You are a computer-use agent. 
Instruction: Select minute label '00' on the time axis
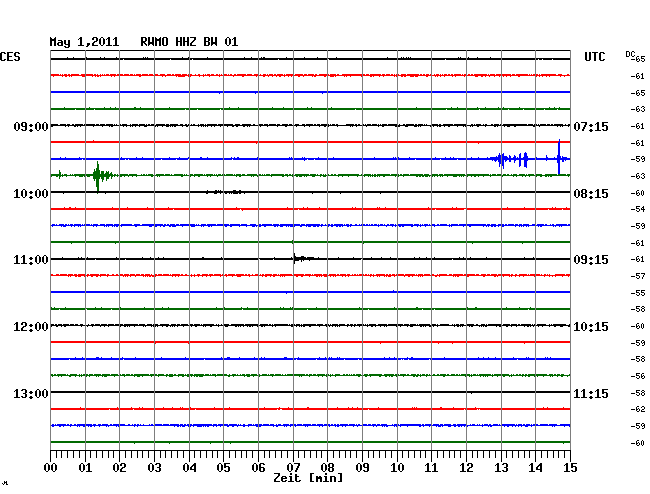(51, 467)
